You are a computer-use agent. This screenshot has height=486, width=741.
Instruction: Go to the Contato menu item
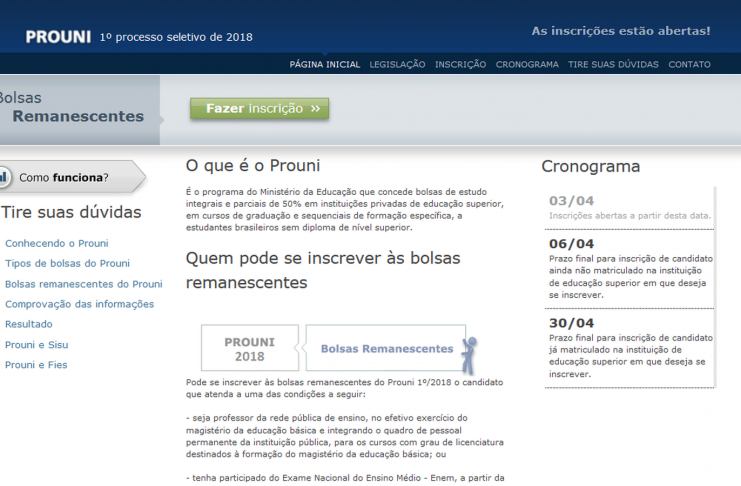(x=689, y=65)
